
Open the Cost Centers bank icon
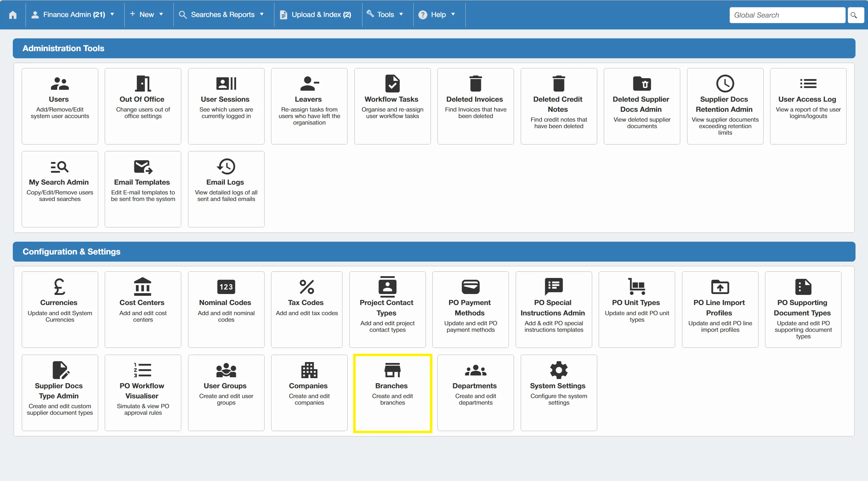point(143,287)
